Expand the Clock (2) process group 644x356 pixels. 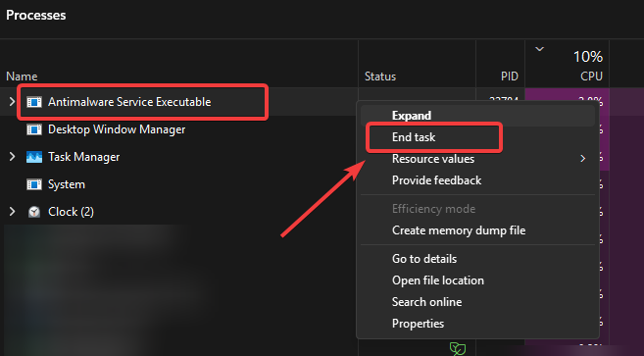(x=12, y=212)
